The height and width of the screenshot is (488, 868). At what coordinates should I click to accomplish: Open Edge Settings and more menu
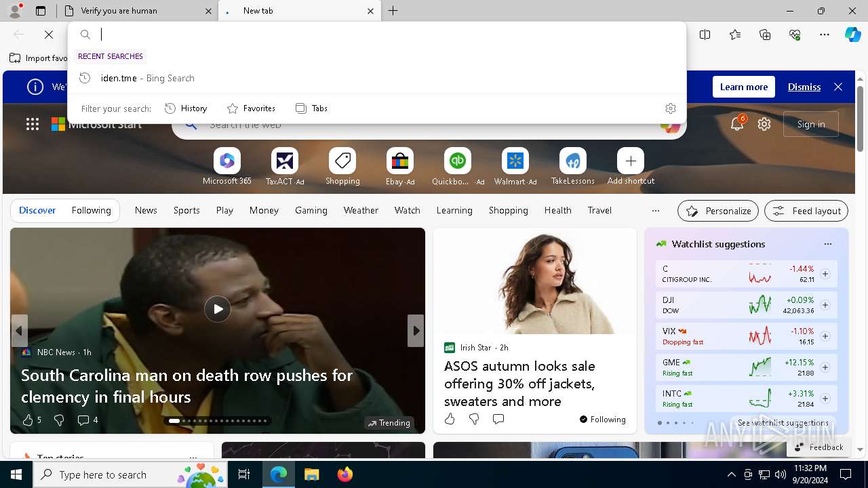point(825,35)
